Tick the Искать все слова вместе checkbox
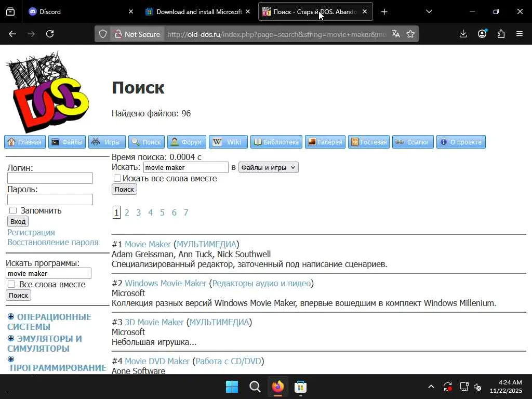The width and height of the screenshot is (532, 399). point(117,178)
